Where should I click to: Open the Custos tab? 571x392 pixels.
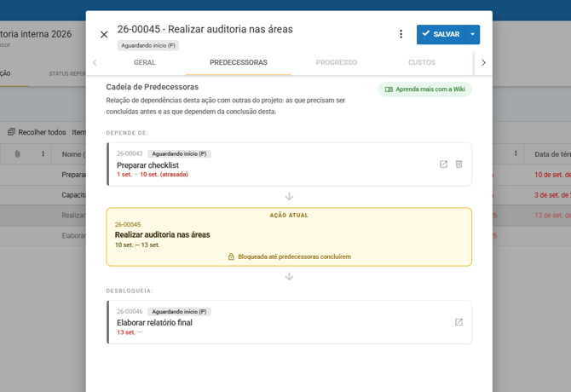(422, 62)
